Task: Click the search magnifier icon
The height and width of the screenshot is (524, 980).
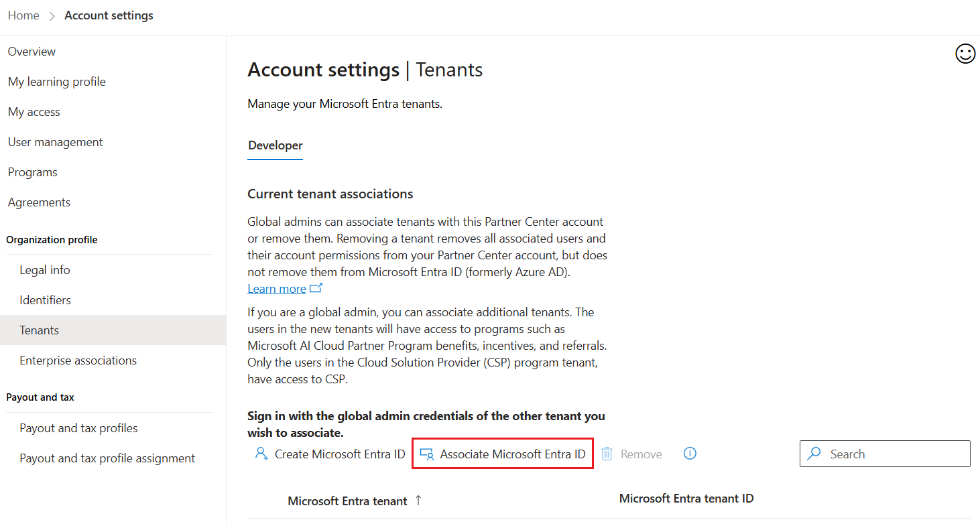Action: (814, 454)
